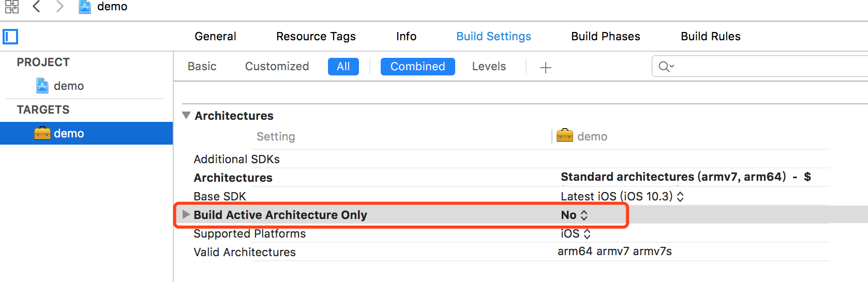Click the demo project file icon in breadcrumb
The image size is (868, 282).
(x=85, y=7)
